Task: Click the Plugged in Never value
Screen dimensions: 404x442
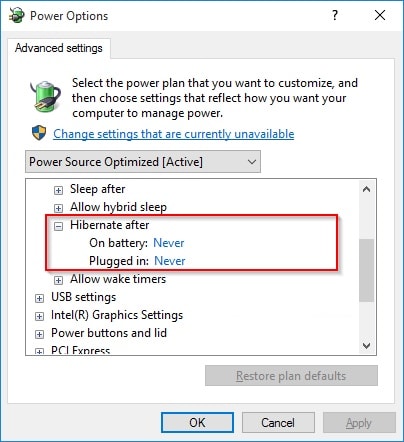Action: (x=170, y=261)
